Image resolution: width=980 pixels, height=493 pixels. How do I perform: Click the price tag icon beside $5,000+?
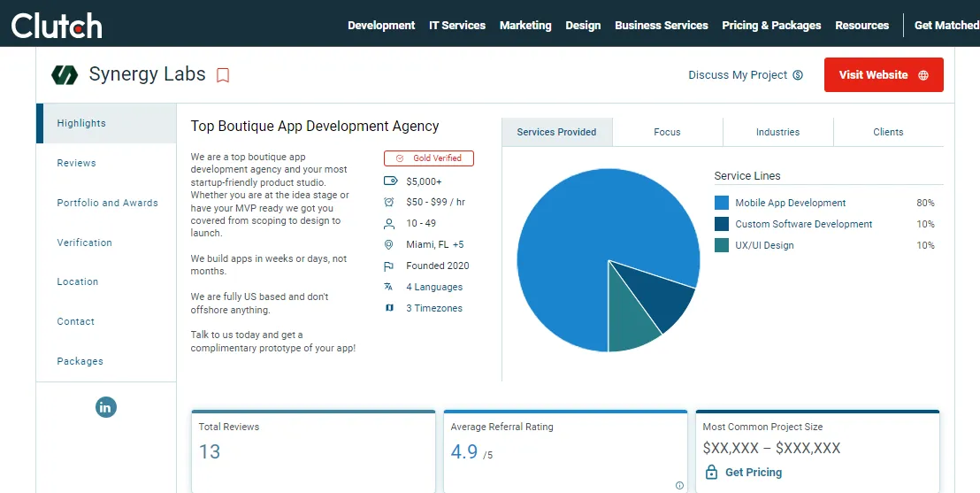[390, 181]
